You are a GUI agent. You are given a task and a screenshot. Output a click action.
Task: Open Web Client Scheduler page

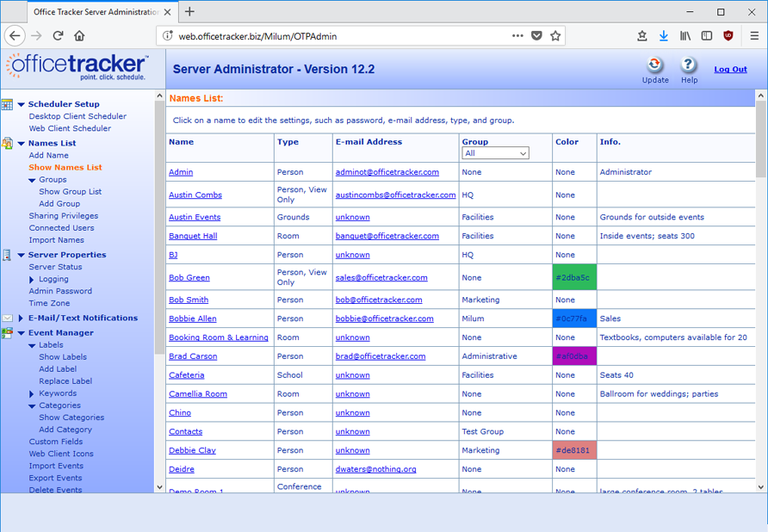tap(70, 128)
